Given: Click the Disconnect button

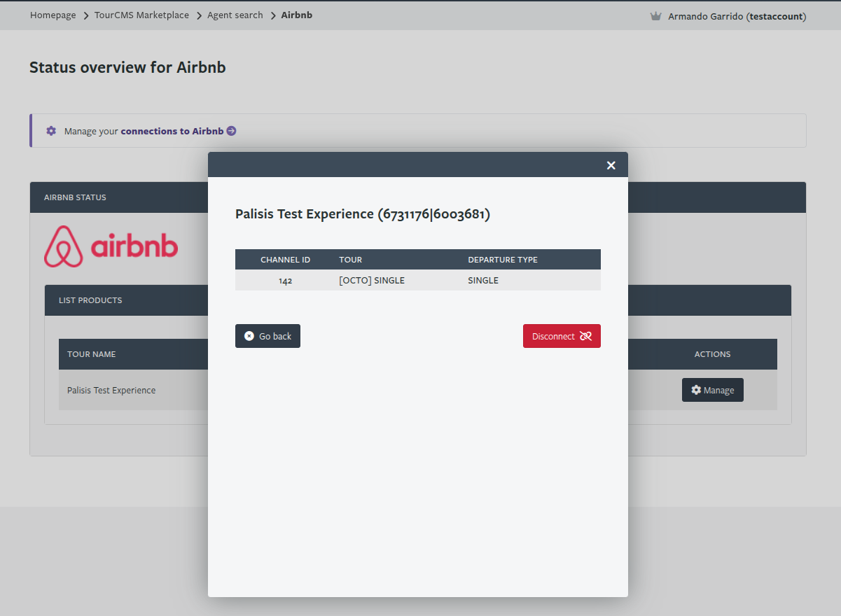Looking at the screenshot, I should 562,336.
